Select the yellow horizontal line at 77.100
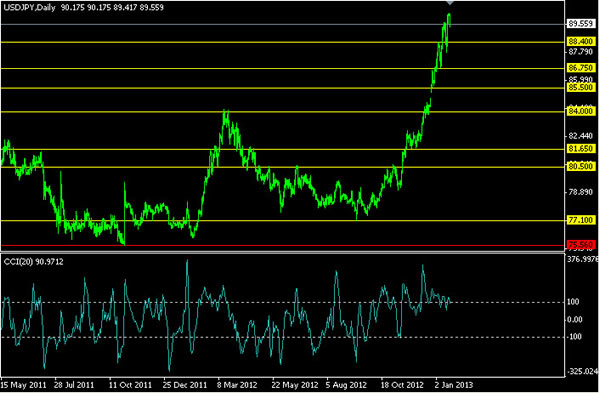Image resolution: width=600 pixels, height=393 pixels. coord(283,221)
